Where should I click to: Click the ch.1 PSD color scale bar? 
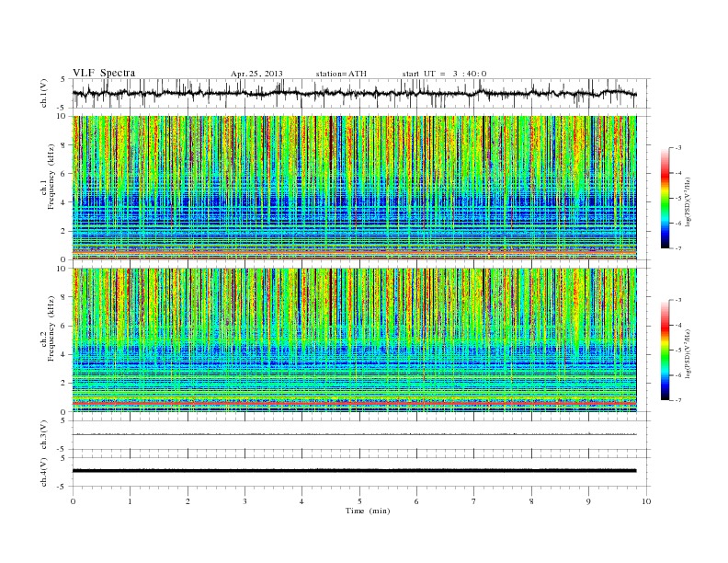tap(665, 198)
